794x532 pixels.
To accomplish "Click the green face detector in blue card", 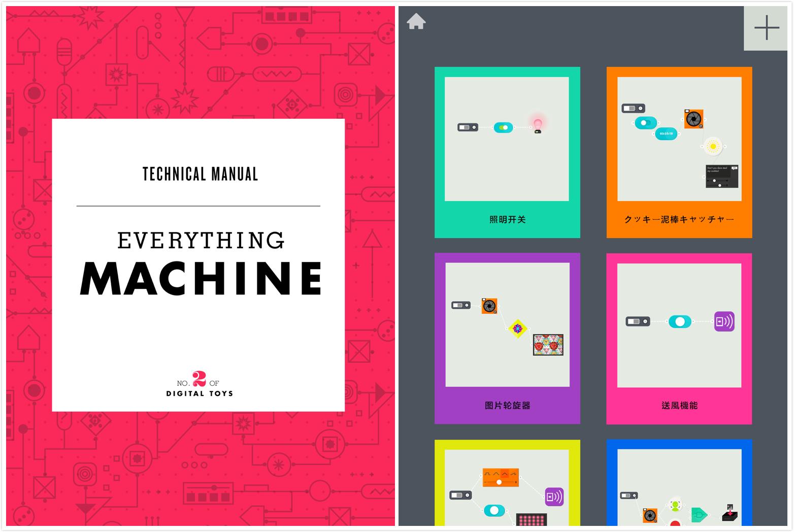I will pyautogui.click(x=675, y=505).
